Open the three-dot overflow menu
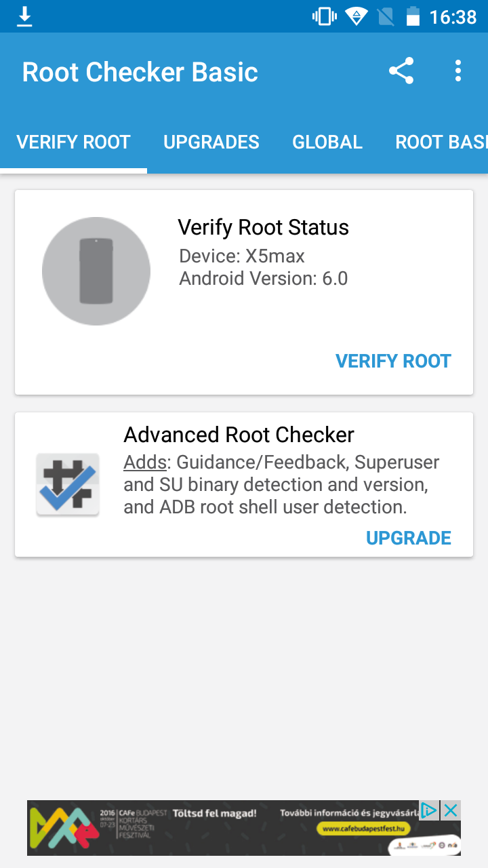Image resolution: width=488 pixels, height=868 pixels. point(458,71)
